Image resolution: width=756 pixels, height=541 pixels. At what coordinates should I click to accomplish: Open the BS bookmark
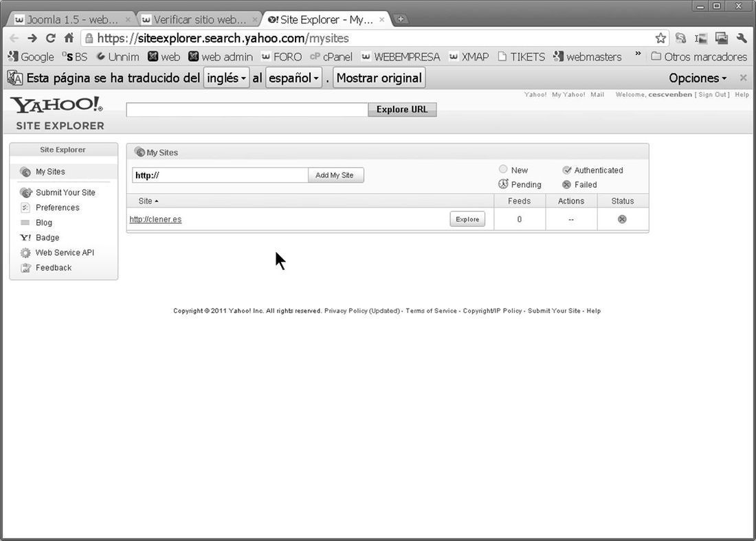75,57
